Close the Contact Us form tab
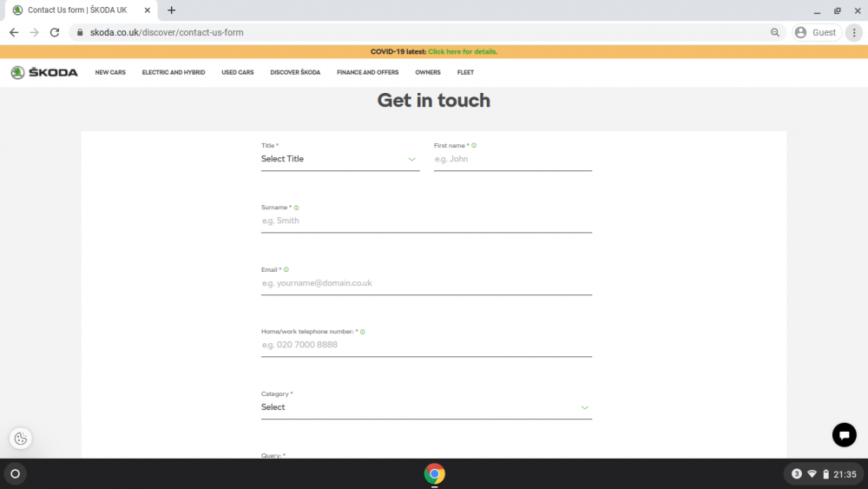This screenshot has height=489, width=868. click(148, 10)
